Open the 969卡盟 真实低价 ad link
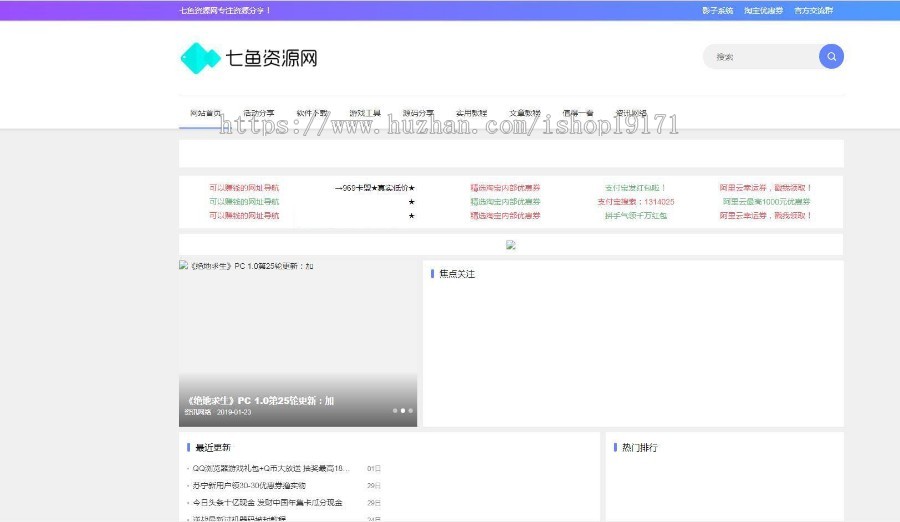 375,188
